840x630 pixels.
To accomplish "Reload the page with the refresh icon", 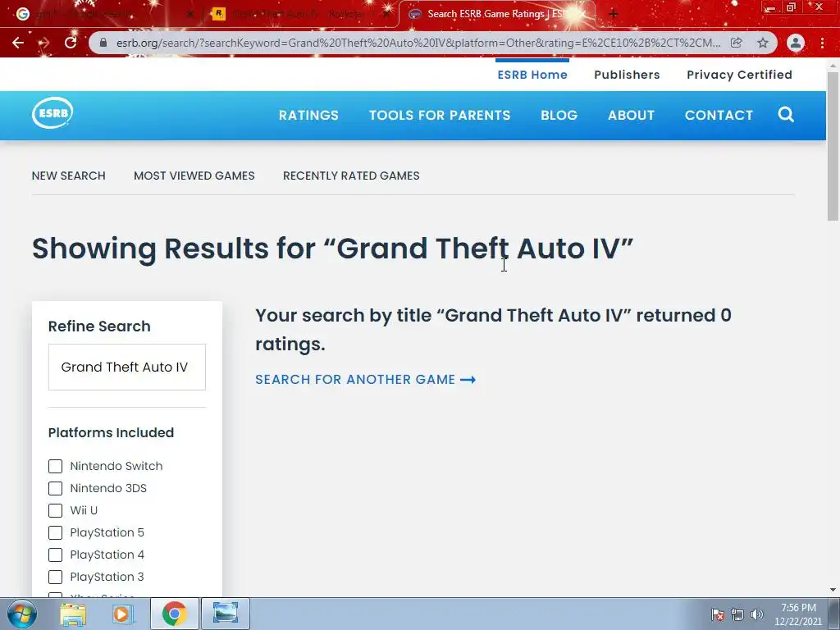I will [71, 43].
